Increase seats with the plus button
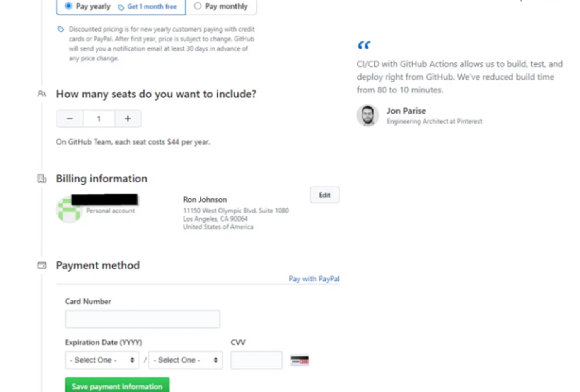The width and height of the screenshot is (580, 392). click(x=128, y=119)
